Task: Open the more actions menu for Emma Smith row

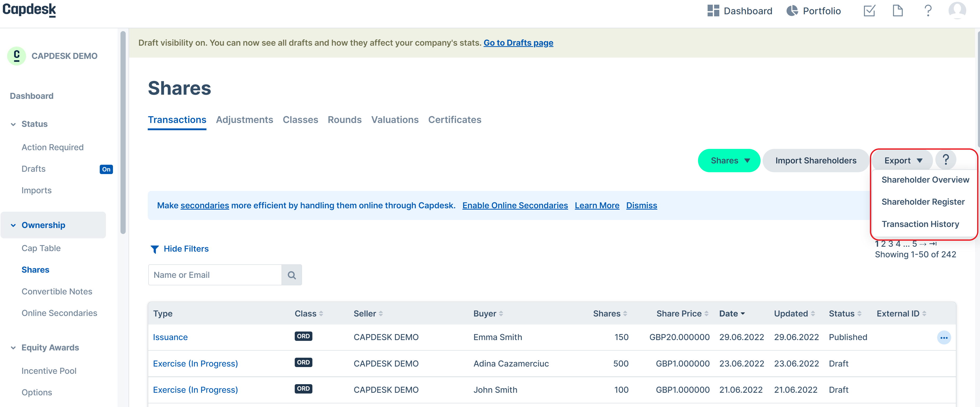Action: (944, 337)
